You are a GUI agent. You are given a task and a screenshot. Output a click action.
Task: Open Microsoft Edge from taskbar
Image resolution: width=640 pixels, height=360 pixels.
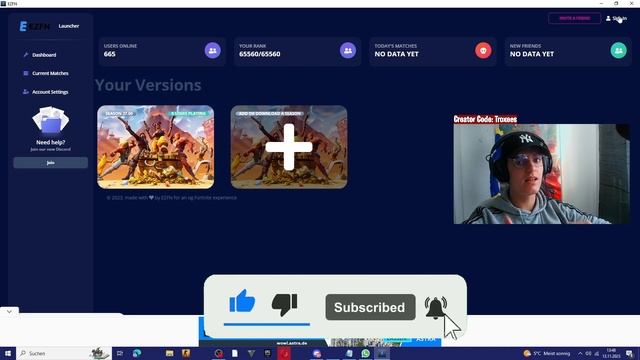tap(137, 353)
